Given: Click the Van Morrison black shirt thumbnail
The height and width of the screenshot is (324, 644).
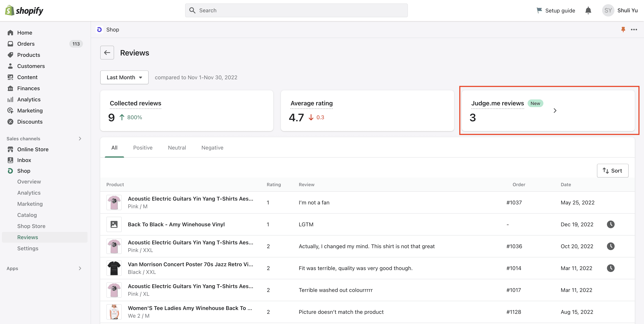Looking at the screenshot, I should click(x=114, y=268).
